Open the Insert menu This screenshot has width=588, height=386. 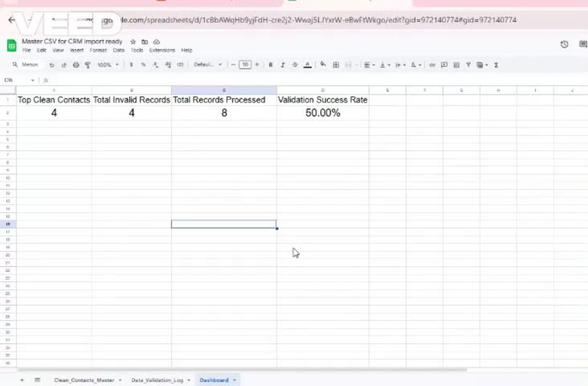point(76,50)
